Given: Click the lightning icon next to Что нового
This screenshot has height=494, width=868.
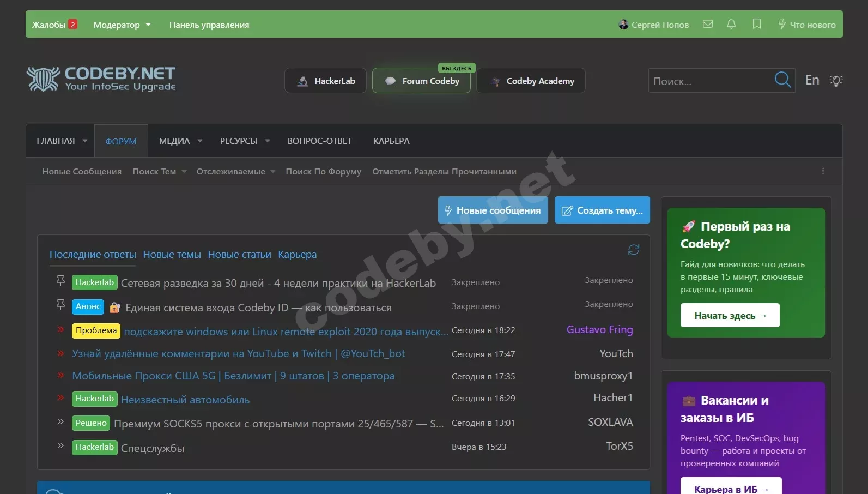Looking at the screenshot, I should pos(782,24).
